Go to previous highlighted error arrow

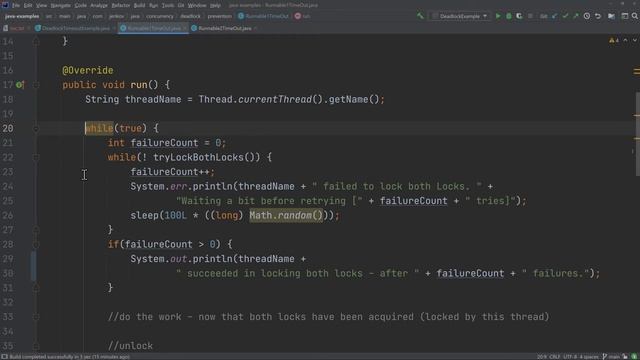(x=625, y=40)
